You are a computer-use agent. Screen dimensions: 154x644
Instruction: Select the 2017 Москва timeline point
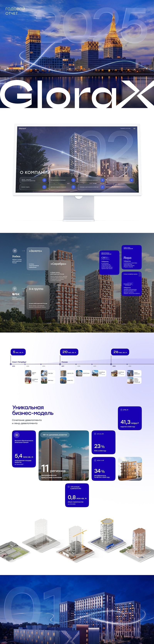pyautogui.click(x=60, y=364)
